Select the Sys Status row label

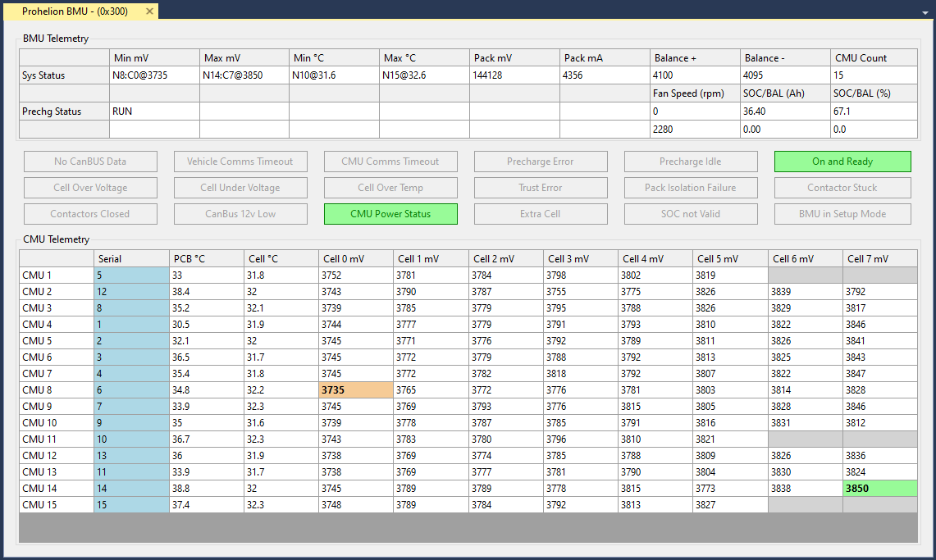coord(65,75)
